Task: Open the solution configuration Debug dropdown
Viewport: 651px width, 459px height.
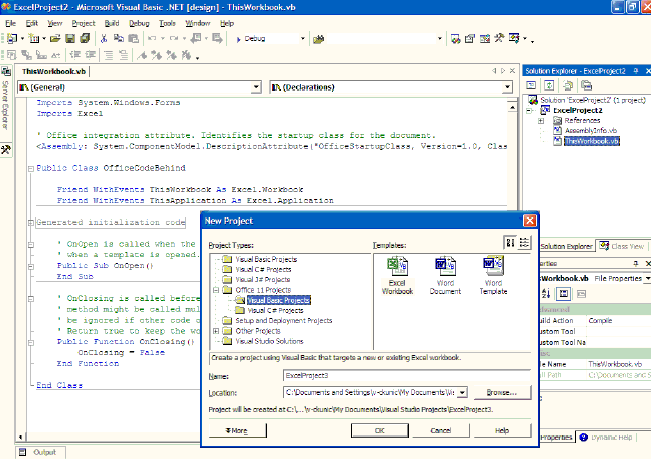Action: click(x=303, y=39)
